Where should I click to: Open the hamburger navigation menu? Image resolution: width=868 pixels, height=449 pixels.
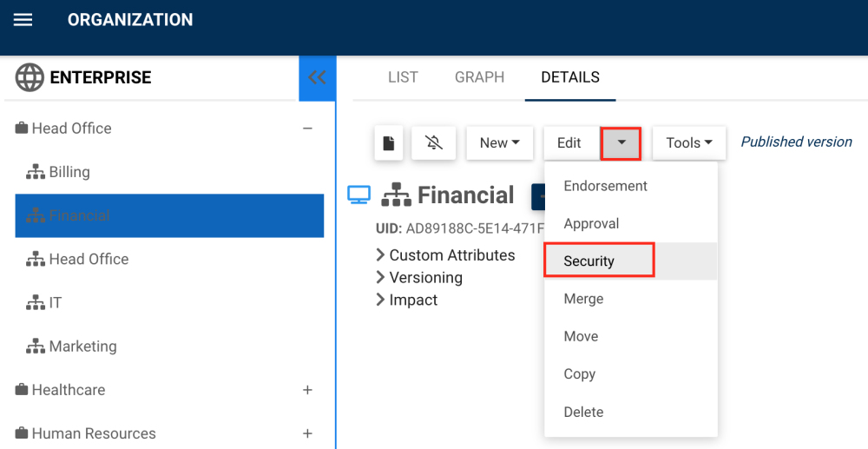23,19
